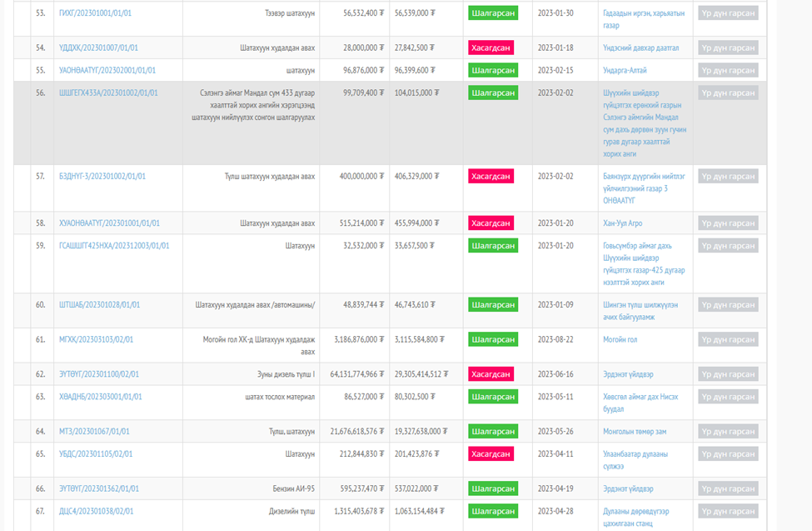
Task: Open organization link Хан-Уул Агро
Action: 622,223
